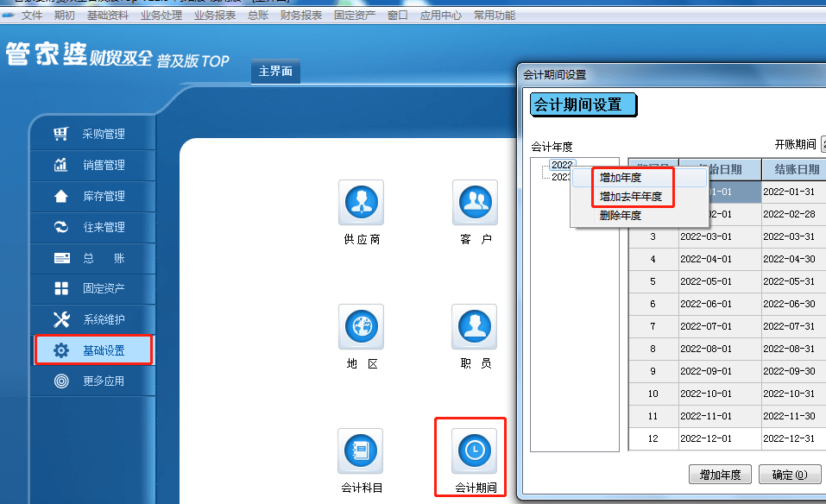826x504 pixels.
Task: Click the 基础设置 gear icon
Action: 61,350
